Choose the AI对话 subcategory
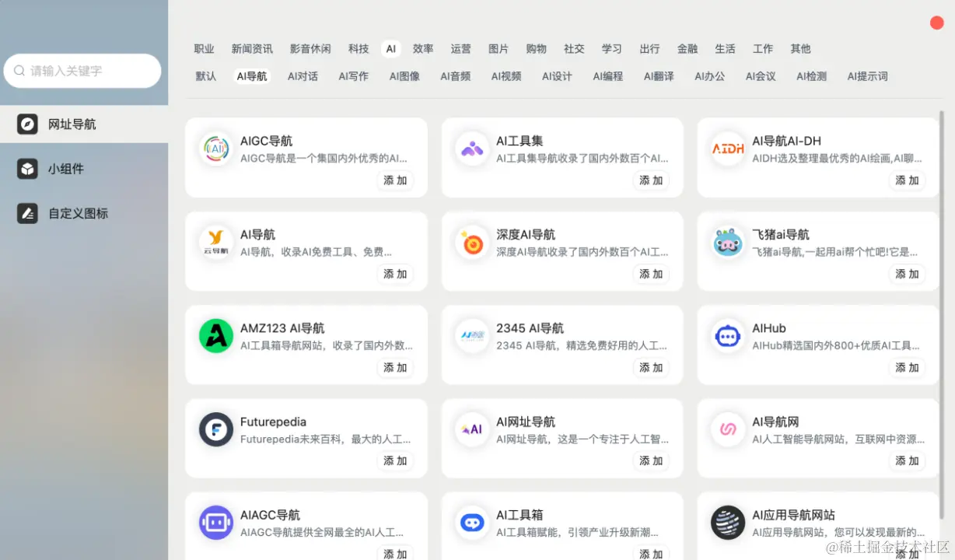 tap(303, 76)
